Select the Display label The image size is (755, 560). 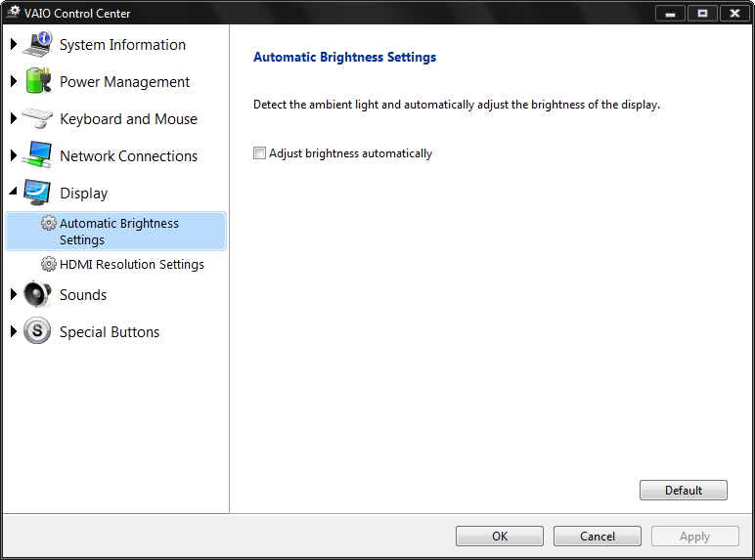pyautogui.click(x=84, y=194)
